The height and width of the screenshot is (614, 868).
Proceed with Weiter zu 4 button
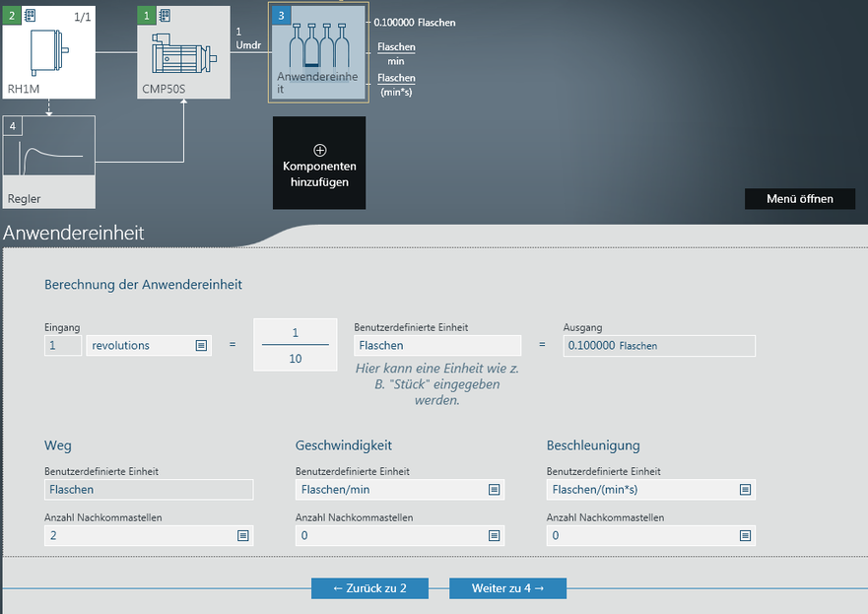click(507, 588)
